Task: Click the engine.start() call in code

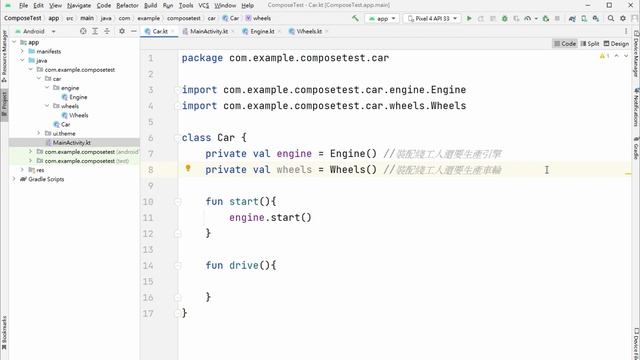Action: tap(270, 218)
